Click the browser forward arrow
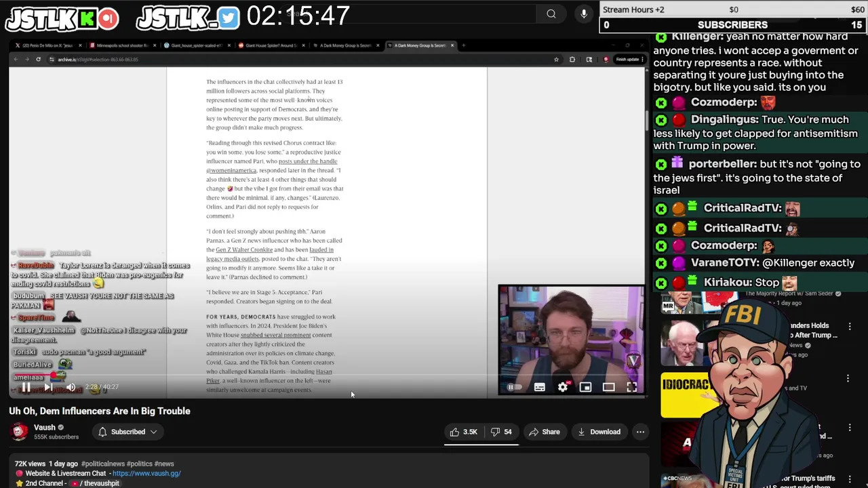Screen dimensions: 868x488 pos(26,59)
